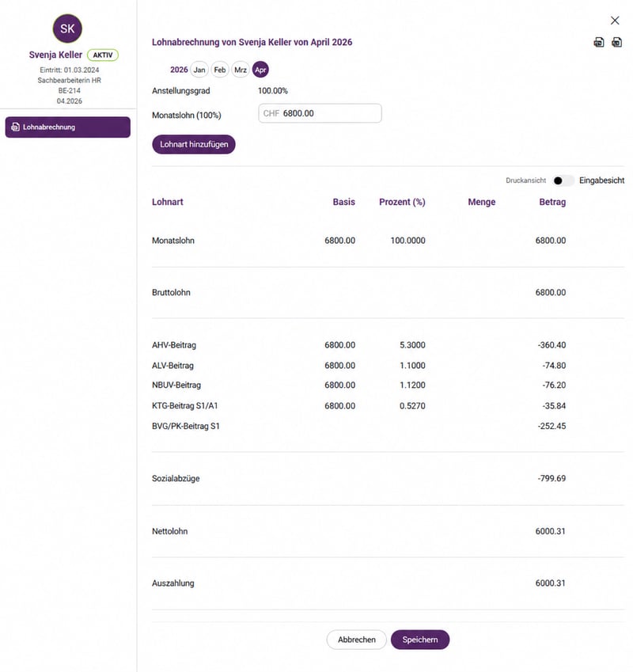Toggle between Druckansicht and Eingabesicht
This screenshot has width=633, height=672.
point(563,180)
